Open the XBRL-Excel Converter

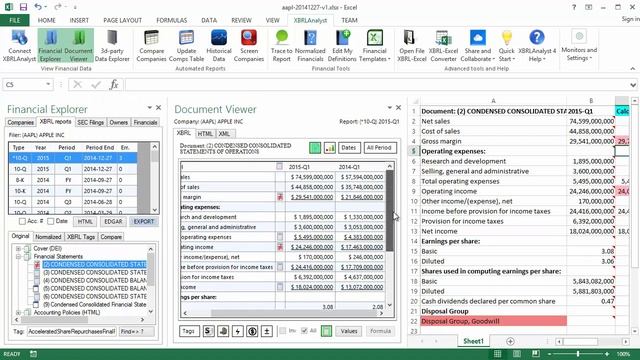tap(443, 46)
